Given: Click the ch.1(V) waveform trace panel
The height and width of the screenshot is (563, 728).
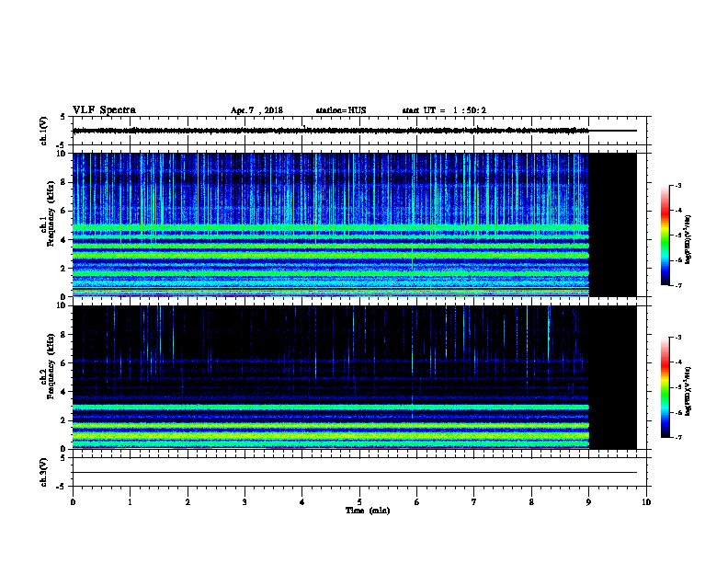Looking at the screenshot, I should click(359, 131).
